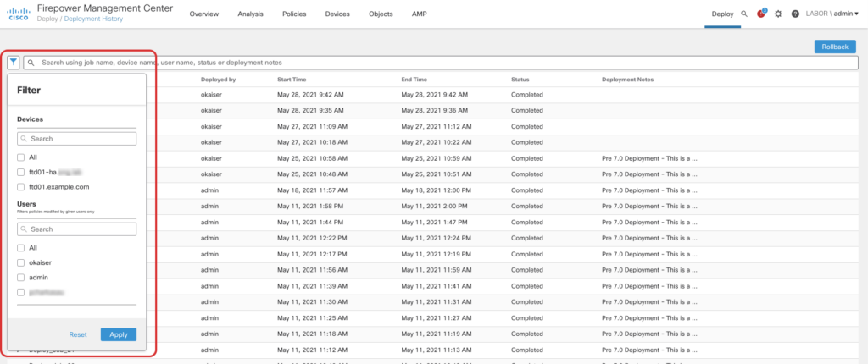Open the Policies menu
This screenshot has height=364, width=868.
[x=294, y=14]
